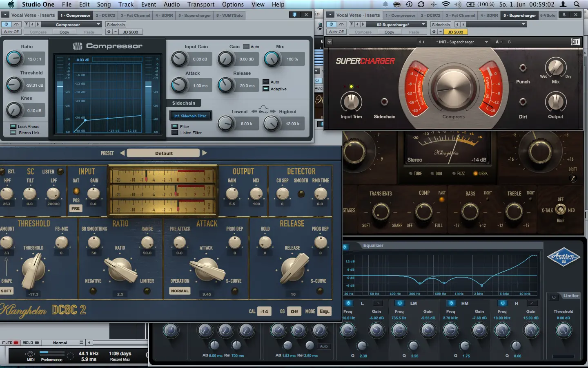Switch to 6 - VUMTSolo tab

(229, 15)
